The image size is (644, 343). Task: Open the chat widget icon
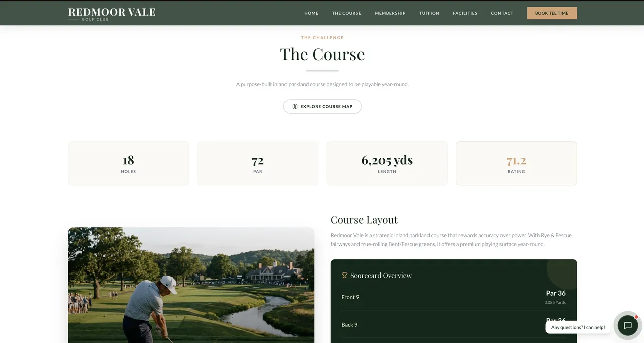[627, 326]
